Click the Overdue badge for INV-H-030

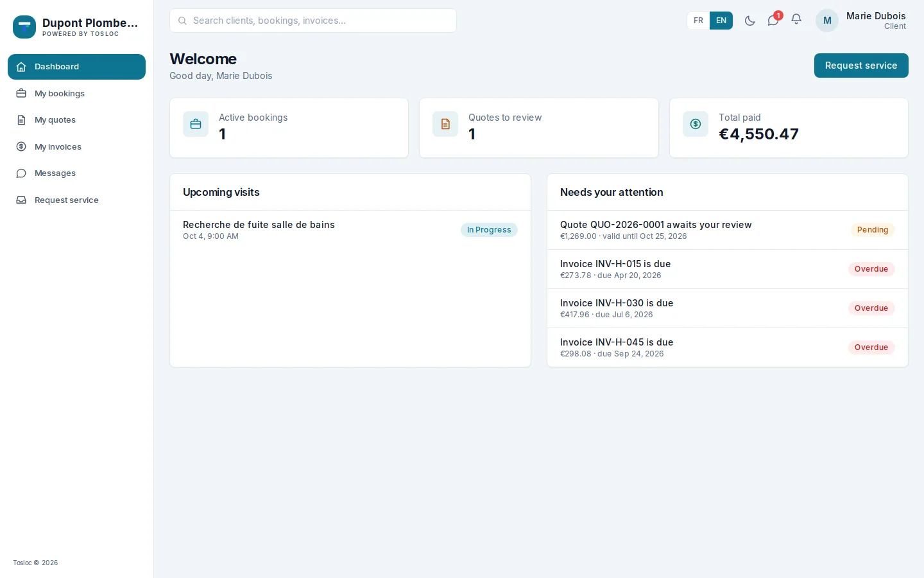[871, 308]
